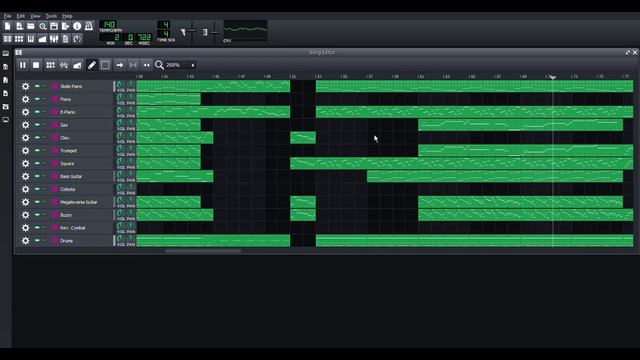This screenshot has width=640, height=360.
Task: Open track actions gear for Buzzy
Action: click(x=25, y=215)
